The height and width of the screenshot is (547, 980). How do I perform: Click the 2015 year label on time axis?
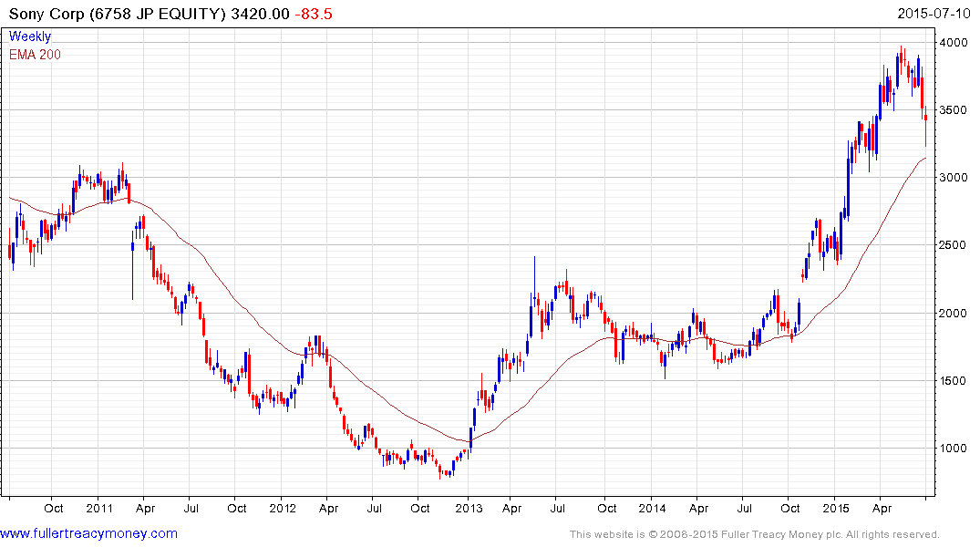[x=836, y=508]
